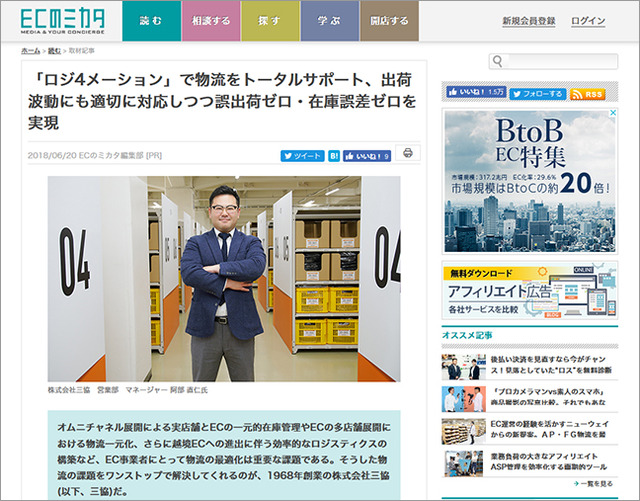Close the BtoB EC特集 ad banner

[x=612, y=113]
